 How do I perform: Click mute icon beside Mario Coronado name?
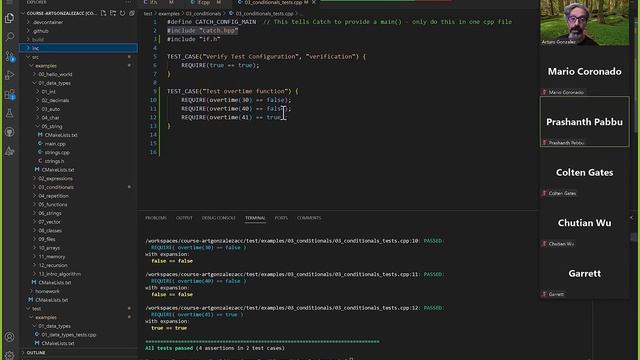click(x=544, y=92)
